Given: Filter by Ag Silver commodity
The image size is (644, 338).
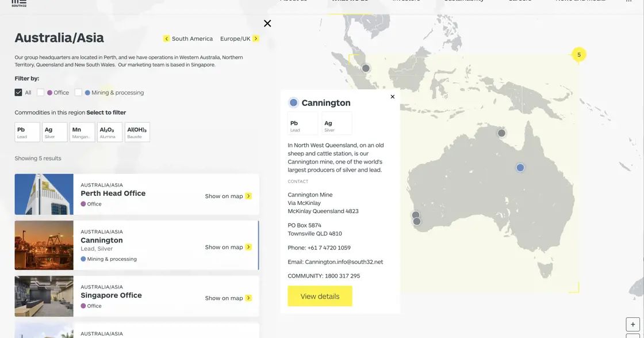Looking at the screenshot, I should pos(55,132).
